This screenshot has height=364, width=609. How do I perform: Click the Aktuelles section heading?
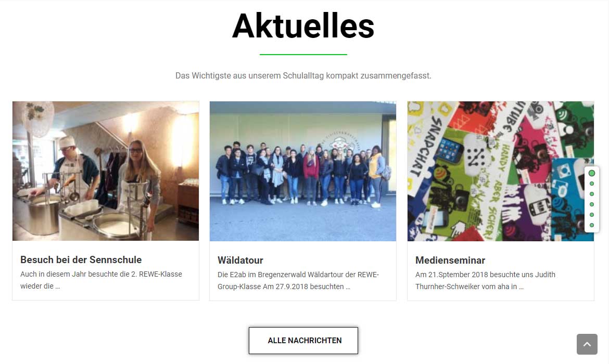coord(303,26)
